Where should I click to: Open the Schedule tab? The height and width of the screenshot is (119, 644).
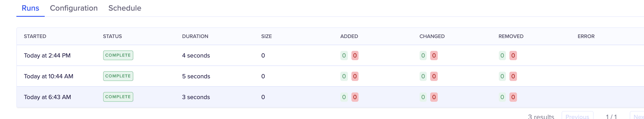click(x=125, y=8)
